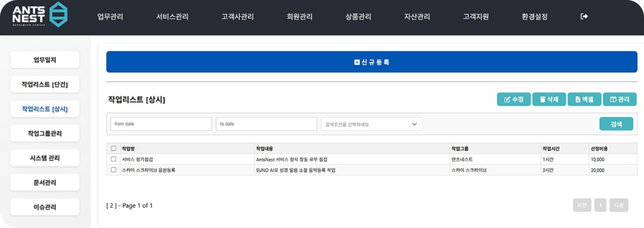644x228 pixels.
Task: Click the from date input field
Action: click(x=161, y=124)
